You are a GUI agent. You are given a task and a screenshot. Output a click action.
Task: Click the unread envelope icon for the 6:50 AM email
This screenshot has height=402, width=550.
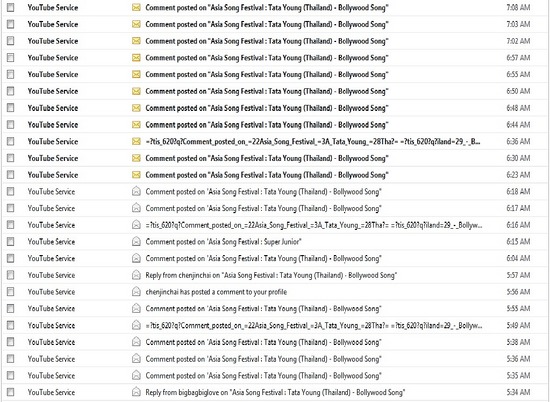tap(136, 91)
